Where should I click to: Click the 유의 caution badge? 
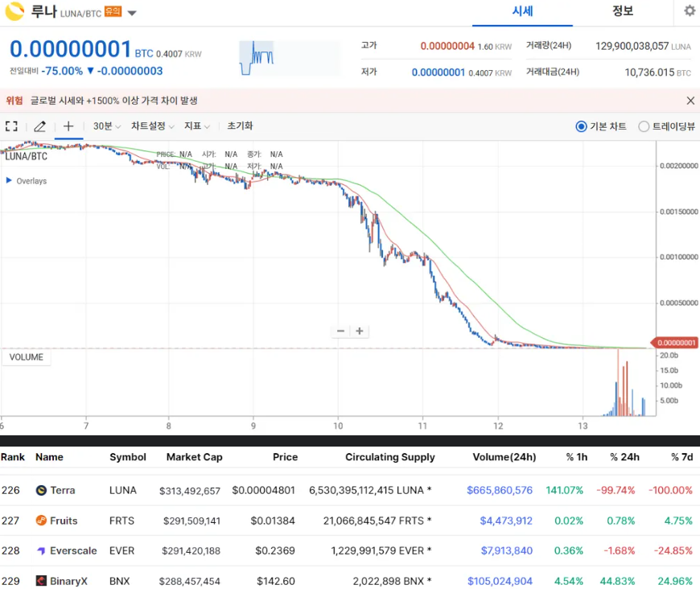point(113,11)
